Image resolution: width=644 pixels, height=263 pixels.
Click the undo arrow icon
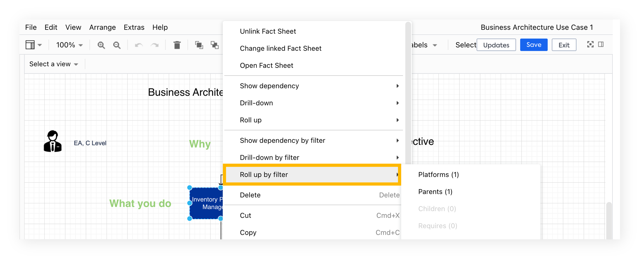click(x=139, y=45)
